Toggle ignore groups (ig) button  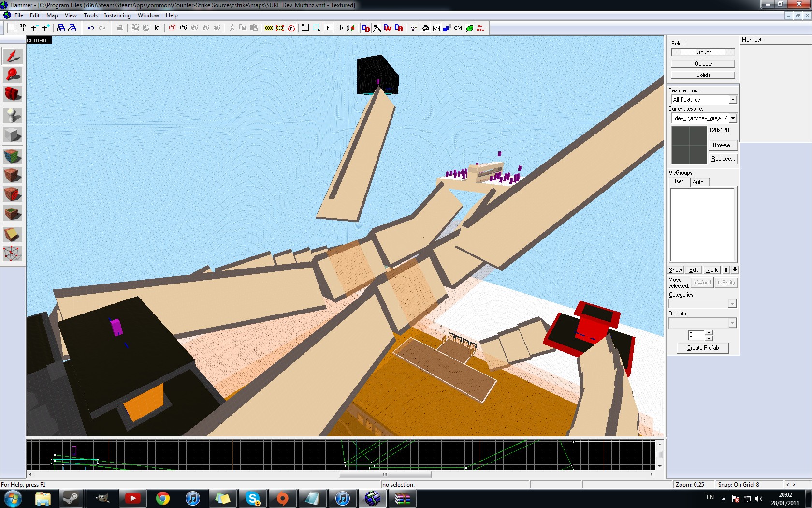pyautogui.click(x=157, y=28)
